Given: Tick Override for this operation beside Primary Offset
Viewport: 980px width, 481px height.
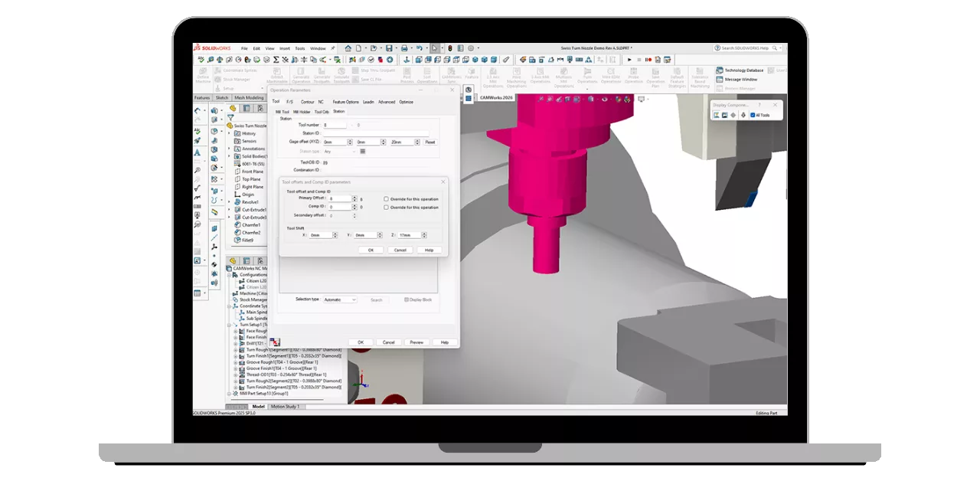Looking at the screenshot, I should (386, 199).
